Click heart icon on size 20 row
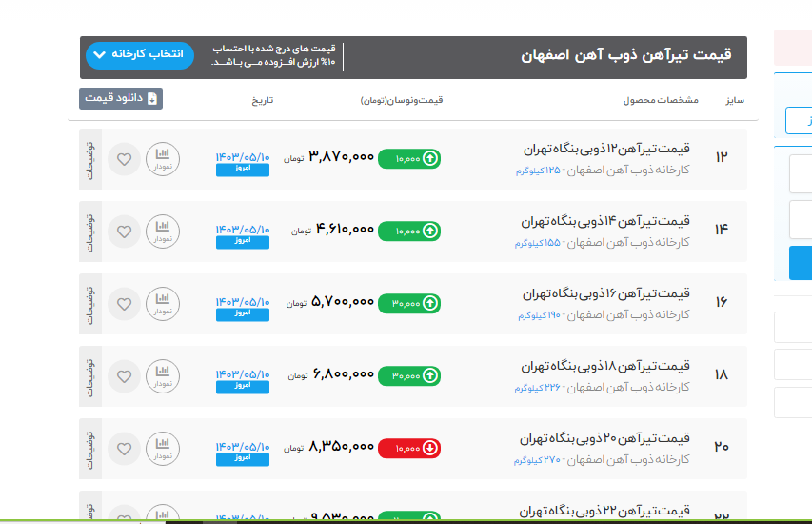Viewport: 812px width, 524px height. tap(124, 449)
